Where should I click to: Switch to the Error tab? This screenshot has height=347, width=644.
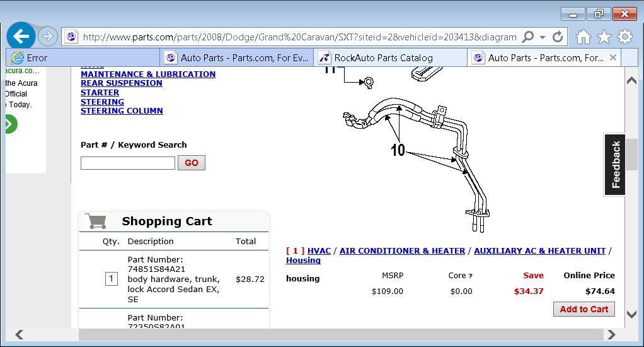click(x=83, y=58)
